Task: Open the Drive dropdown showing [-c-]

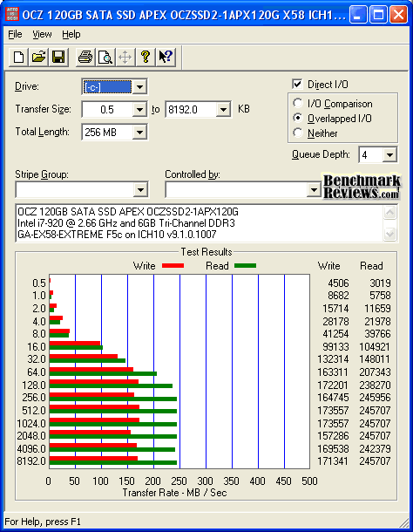Action: pos(139,87)
